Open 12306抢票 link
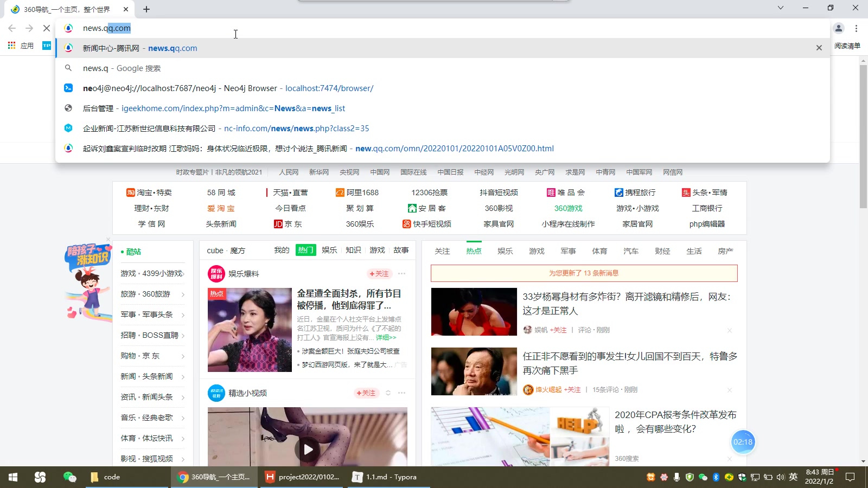Viewport: 868px width, 488px height. tap(430, 192)
